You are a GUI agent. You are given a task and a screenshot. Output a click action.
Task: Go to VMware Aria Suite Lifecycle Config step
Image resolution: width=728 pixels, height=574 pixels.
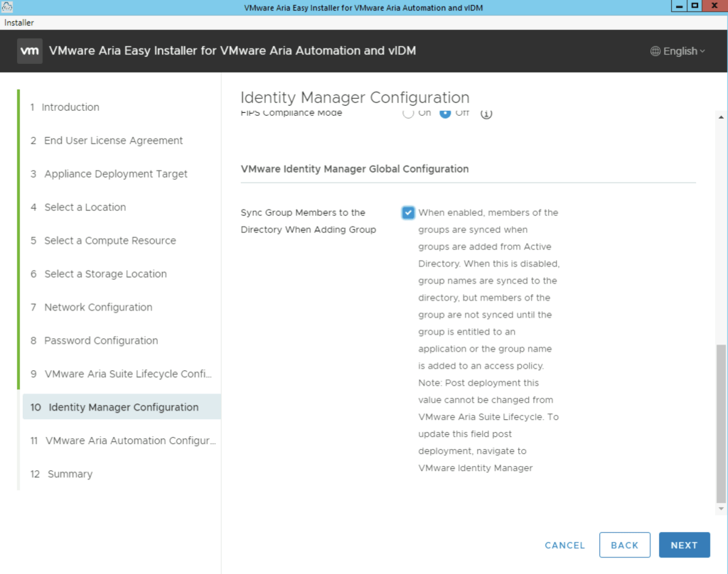pyautogui.click(x=121, y=374)
